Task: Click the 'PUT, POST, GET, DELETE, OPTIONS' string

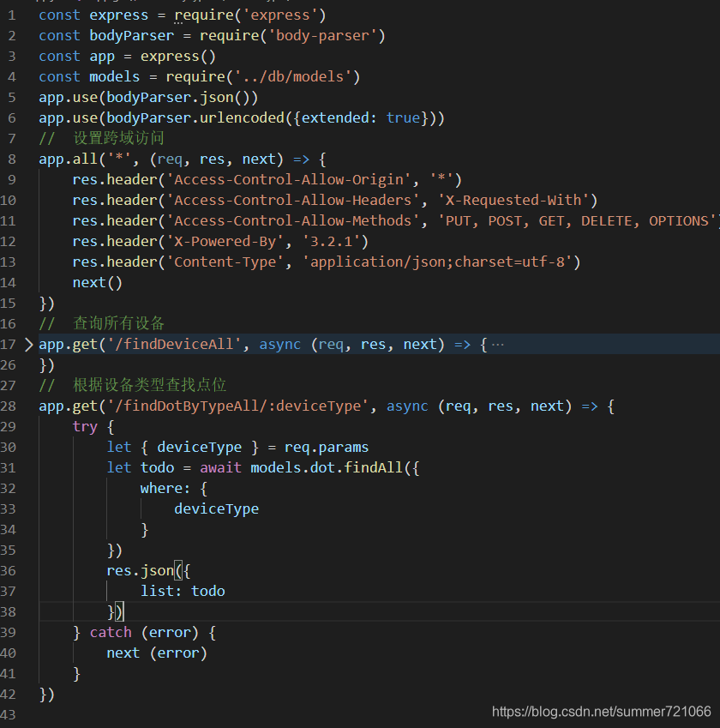Action: [x=578, y=220]
